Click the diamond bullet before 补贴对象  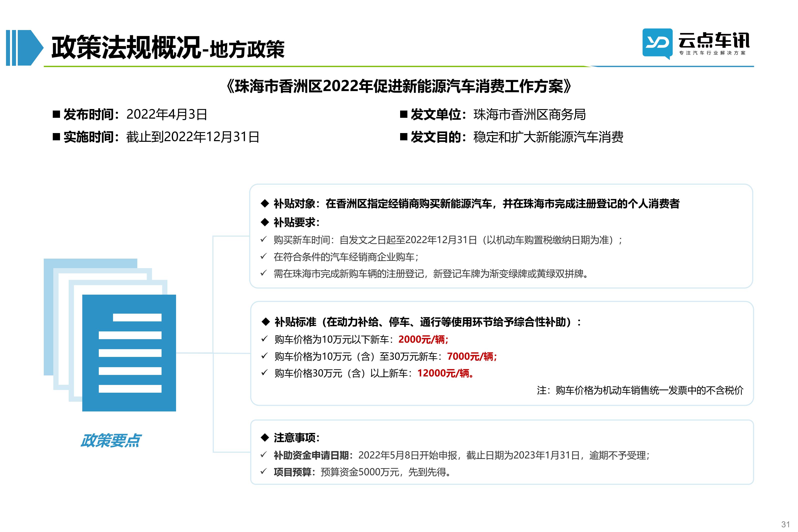pos(265,204)
